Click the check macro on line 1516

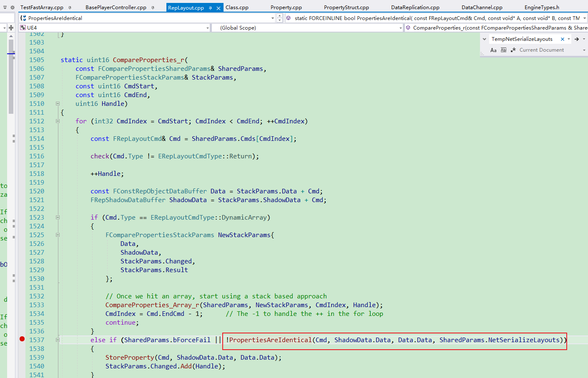(100, 156)
